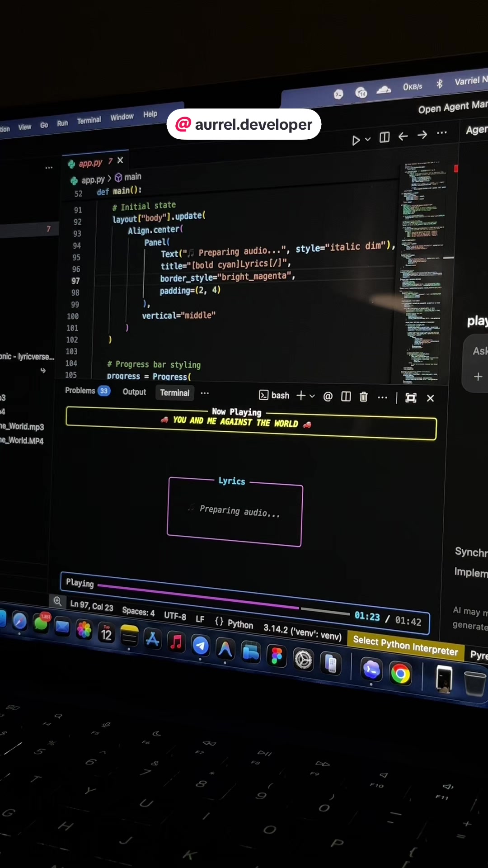Image resolution: width=488 pixels, height=868 pixels.
Task: Open Notes from the dock
Action: tap(129, 635)
